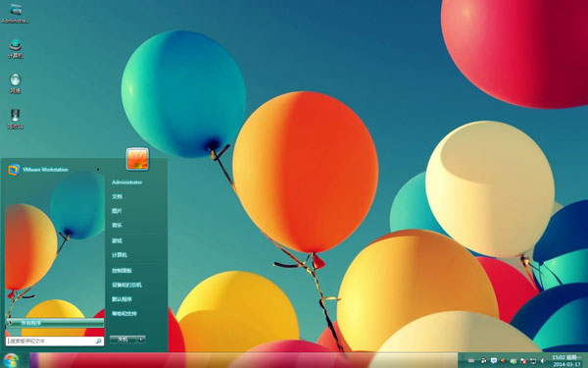The height and width of the screenshot is (368, 588).
Task: Click the network tray icon
Action: click(x=533, y=361)
